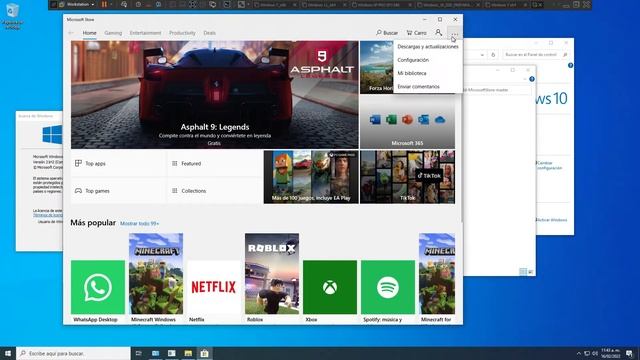Open the user account profile icon

point(438,32)
